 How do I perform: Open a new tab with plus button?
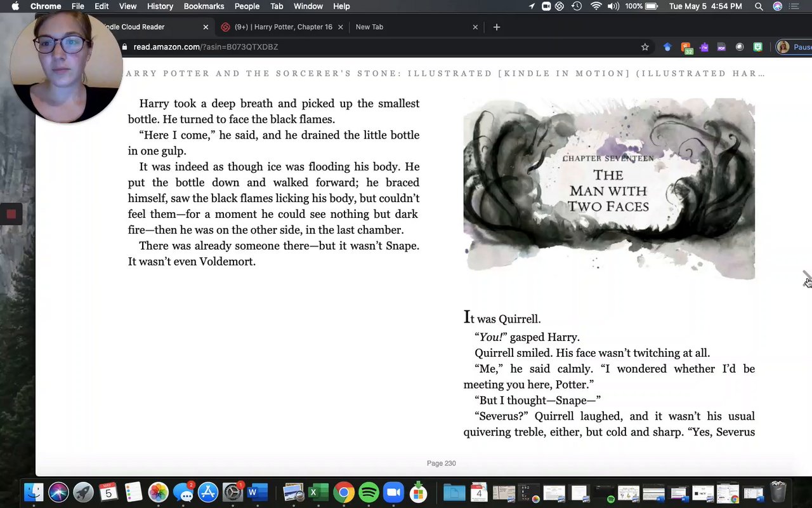[497, 27]
